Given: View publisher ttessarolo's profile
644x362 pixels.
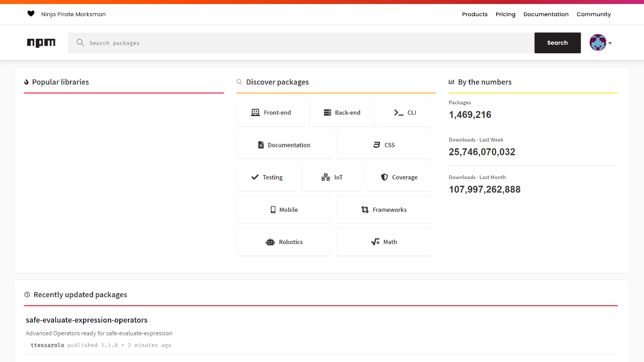Looking at the screenshot, I should click(x=47, y=345).
